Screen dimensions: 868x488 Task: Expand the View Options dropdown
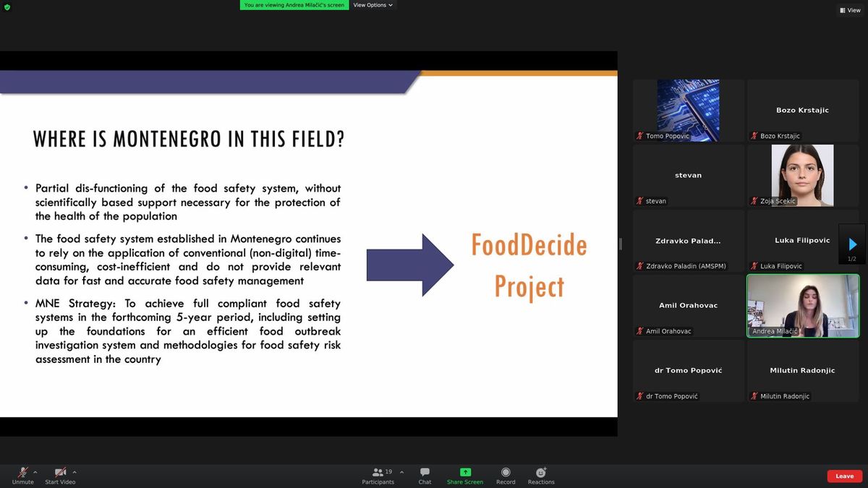(x=373, y=5)
